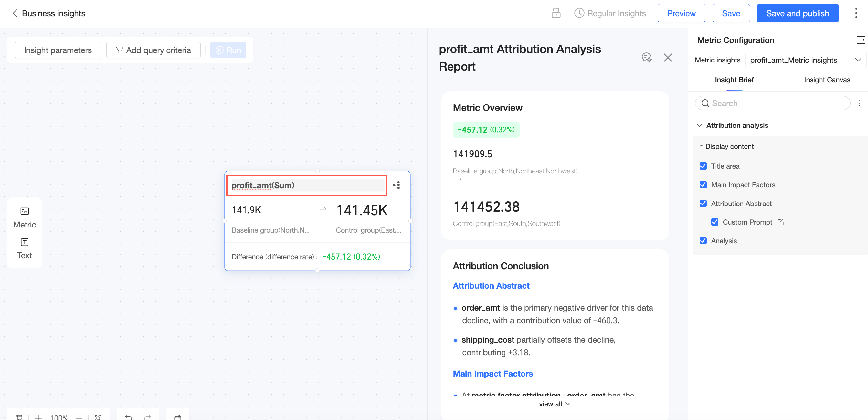This screenshot has width=868, height=420.
Task: Switch to the Insight Canvas tab
Action: 827,80
